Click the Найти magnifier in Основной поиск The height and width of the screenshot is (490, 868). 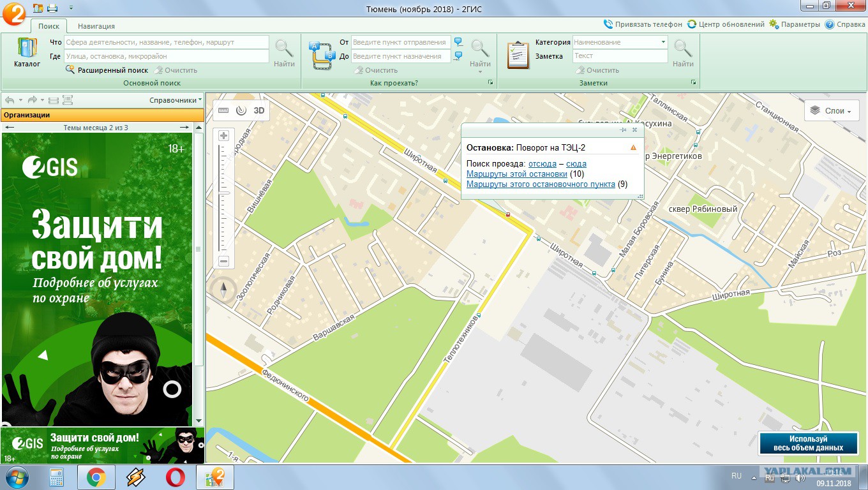[x=284, y=53]
